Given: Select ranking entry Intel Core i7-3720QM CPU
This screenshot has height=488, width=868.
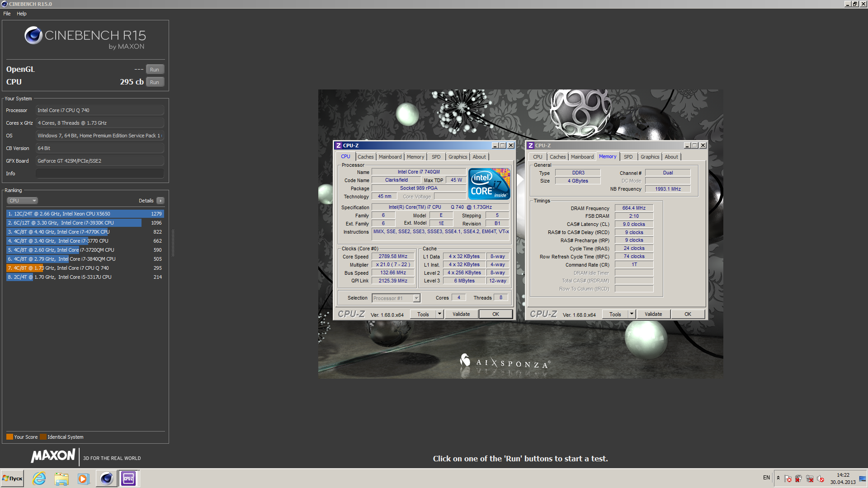Looking at the screenshot, I should coord(85,250).
